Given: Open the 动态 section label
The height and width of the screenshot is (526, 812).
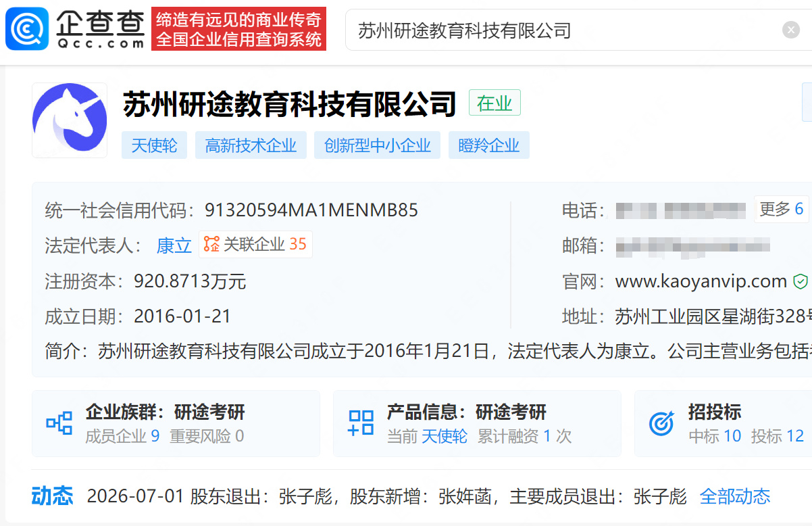Looking at the screenshot, I should 52,496.
